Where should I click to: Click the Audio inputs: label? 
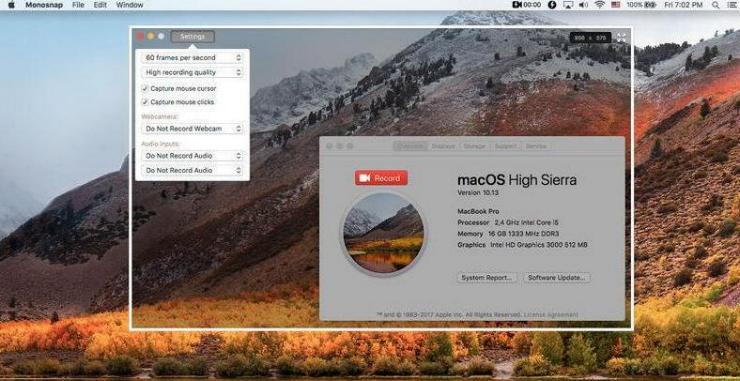160,143
